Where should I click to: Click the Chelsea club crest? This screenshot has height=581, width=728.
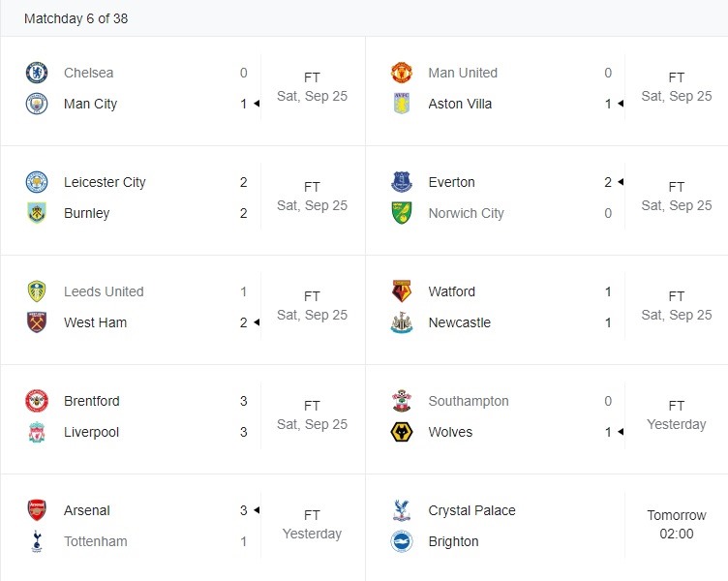pyautogui.click(x=37, y=73)
